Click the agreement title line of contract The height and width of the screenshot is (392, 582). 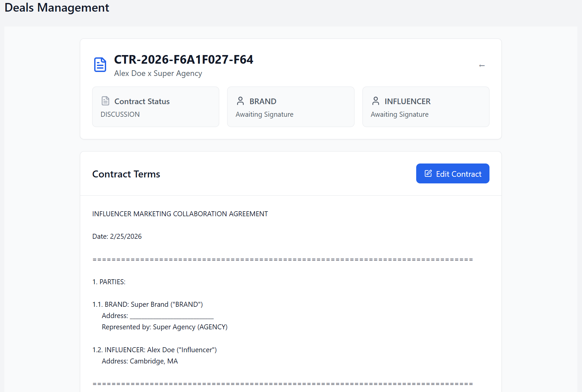(180, 214)
